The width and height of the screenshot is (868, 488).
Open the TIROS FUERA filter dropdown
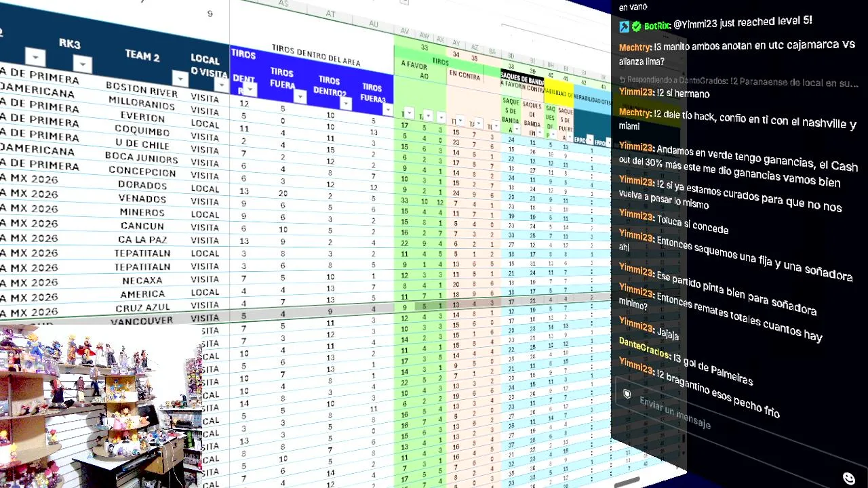tap(300, 97)
